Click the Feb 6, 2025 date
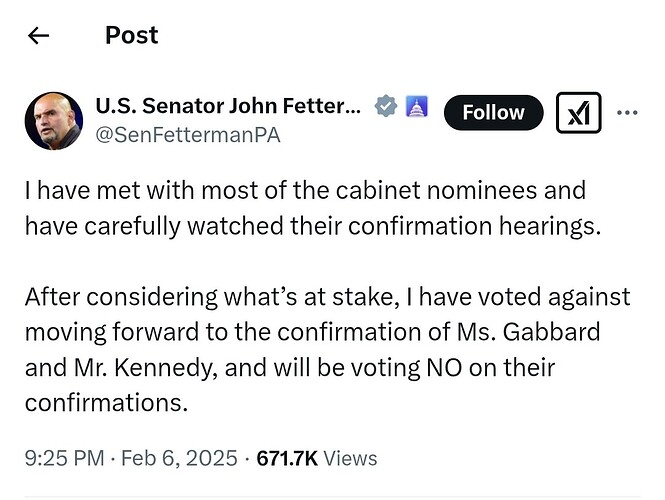The height and width of the screenshot is (500, 665). pos(179,458)
